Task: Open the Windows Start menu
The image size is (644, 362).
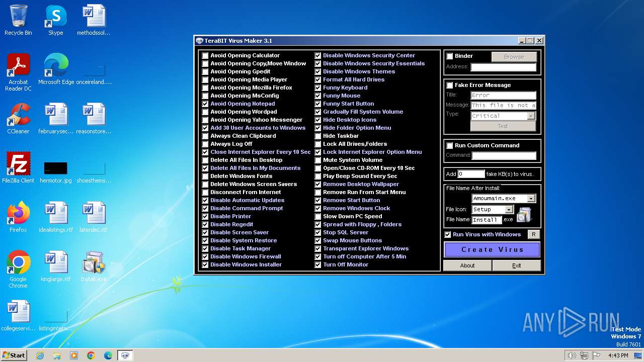Action: [x=14, y=355]
